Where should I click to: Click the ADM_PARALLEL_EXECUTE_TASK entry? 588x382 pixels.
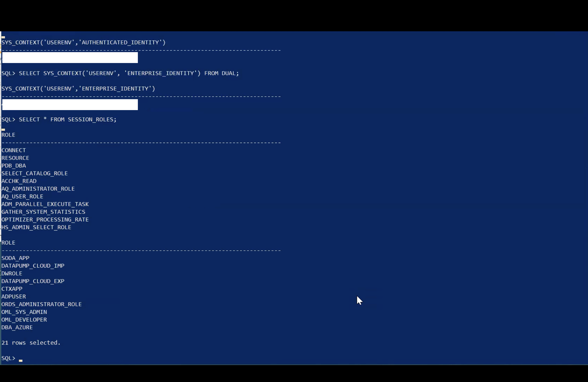(x=45, y=204)
